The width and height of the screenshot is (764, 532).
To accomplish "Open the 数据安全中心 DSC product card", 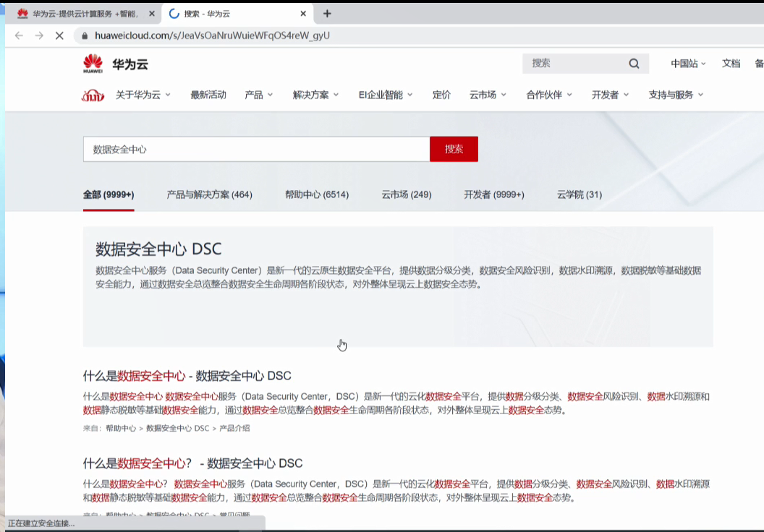I will coord(398,287).
